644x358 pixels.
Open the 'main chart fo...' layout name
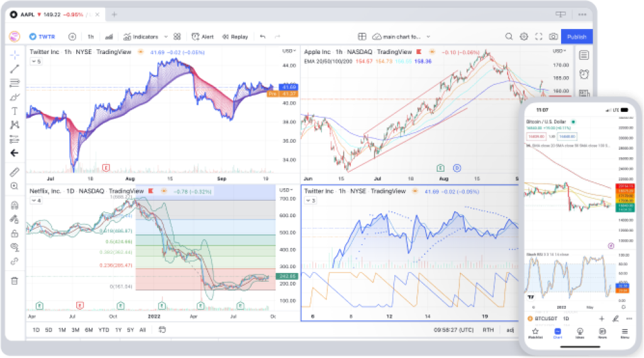(396, 36)
